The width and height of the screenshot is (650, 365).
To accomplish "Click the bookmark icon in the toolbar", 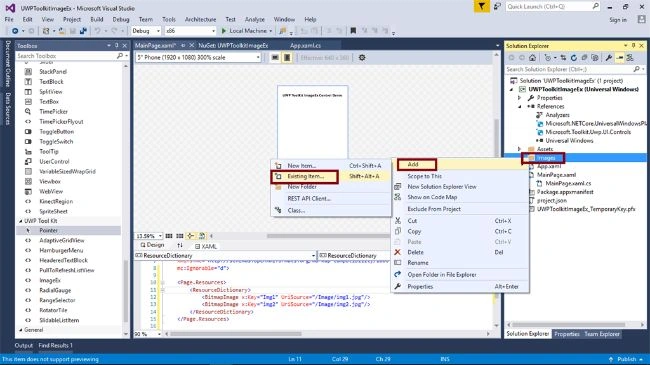I will (x=353, y=31).
